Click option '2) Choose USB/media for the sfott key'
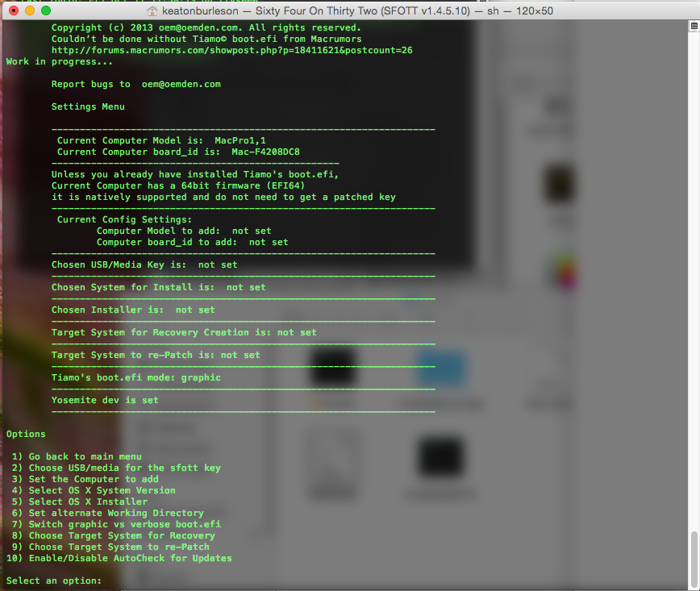This screenshot has width=700, height=591. click(x=116, y=468)
